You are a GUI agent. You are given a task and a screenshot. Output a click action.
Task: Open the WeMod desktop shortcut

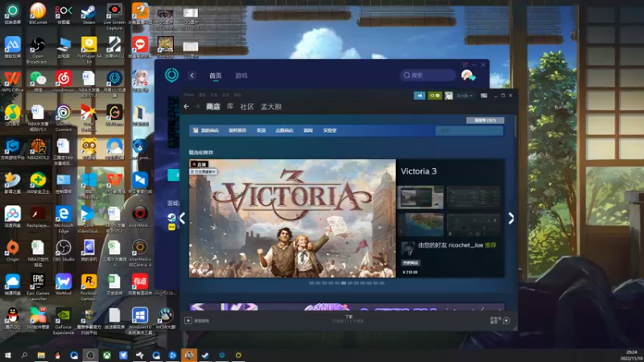[x=64, y=285]
